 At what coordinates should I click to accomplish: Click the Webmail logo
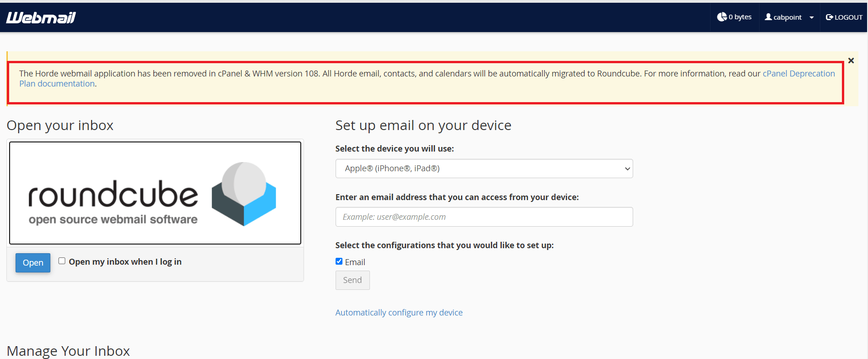click(41, 17)
